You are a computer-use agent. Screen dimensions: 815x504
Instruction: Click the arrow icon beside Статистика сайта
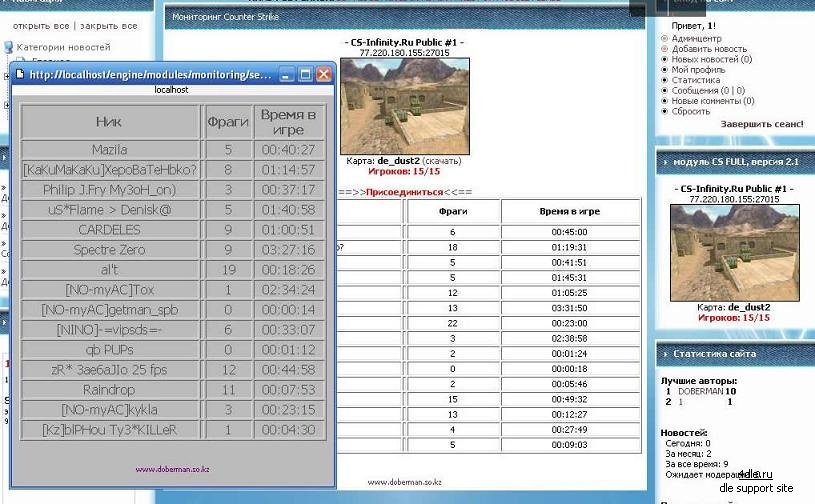pyautogui.click(x=665, y=354)
